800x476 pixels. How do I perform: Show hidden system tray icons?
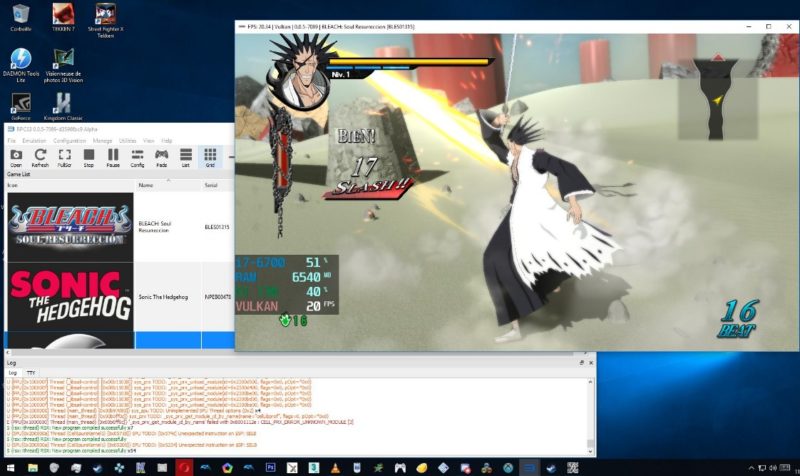coord(751,468)
